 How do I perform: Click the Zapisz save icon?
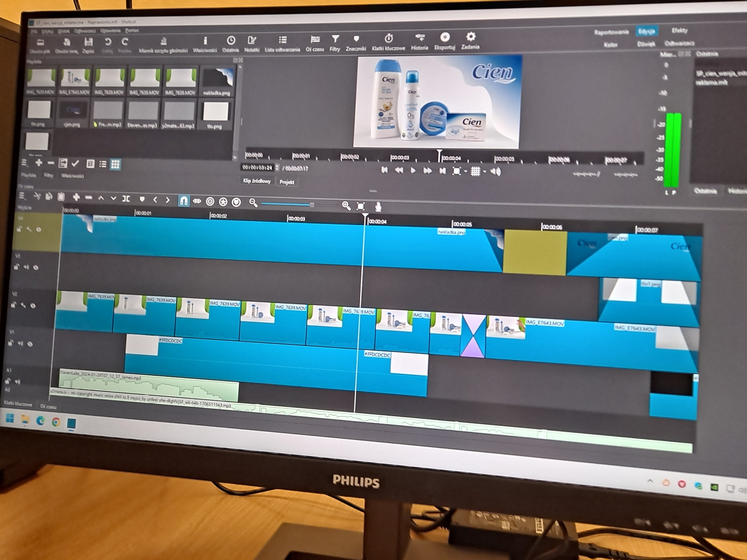(x=88, y=45)
